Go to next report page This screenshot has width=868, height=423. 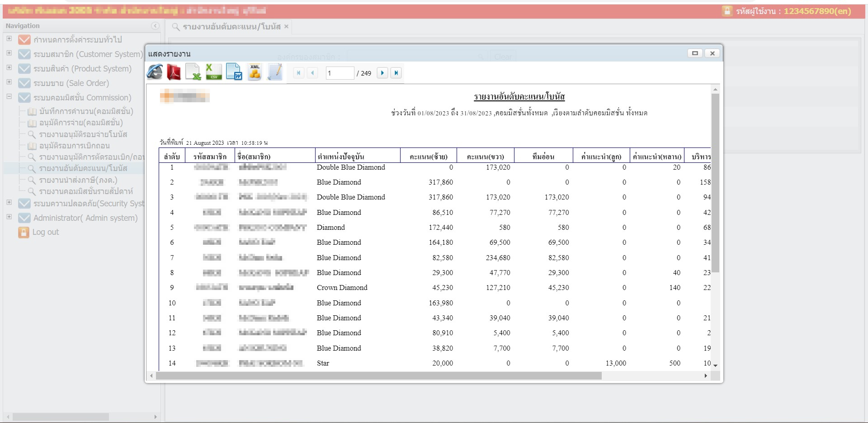tap(382, 73)
